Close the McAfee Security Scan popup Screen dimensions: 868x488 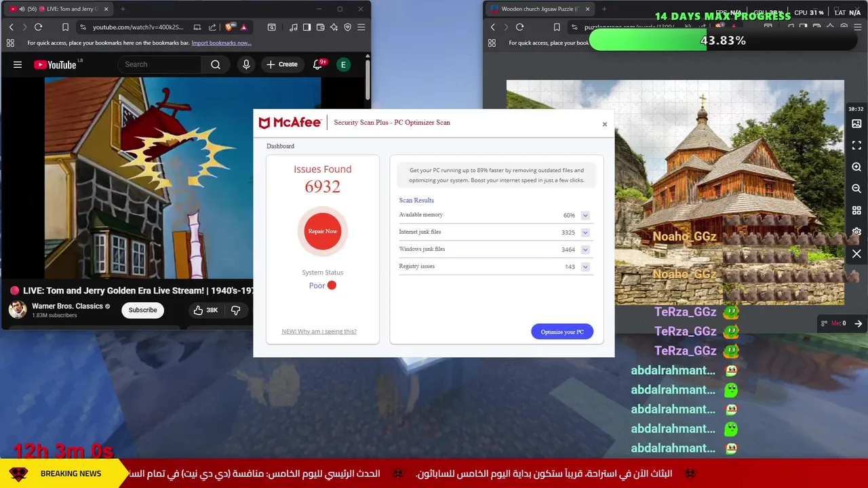[605, 124]
